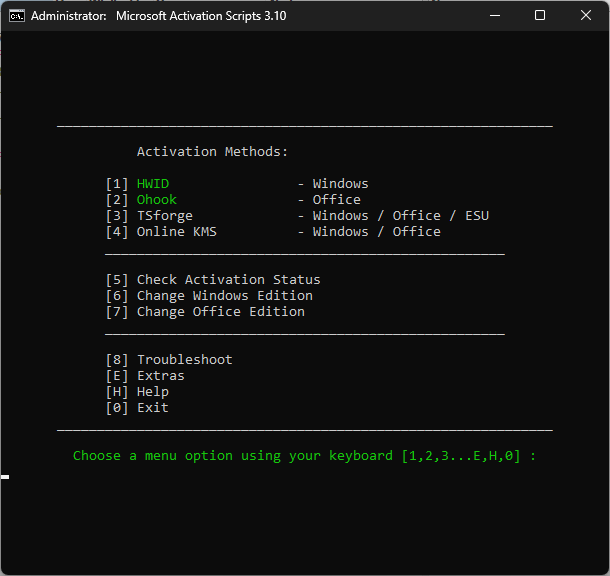The width and height of the screenshot is (610, 576).
Task: Maximize the Microsoft Activation Scripts window
Action: tap(540, 16)
